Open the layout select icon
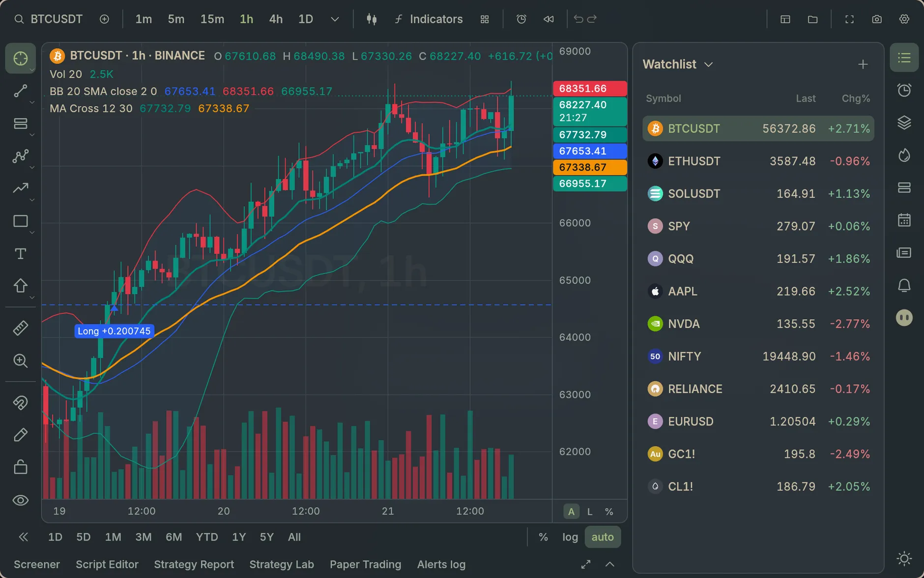The image size is (924, 578). (785, 19)
